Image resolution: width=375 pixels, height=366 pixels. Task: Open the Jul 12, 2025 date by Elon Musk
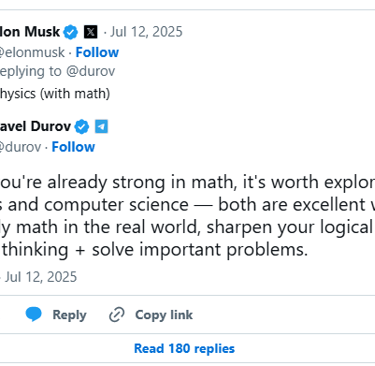pyautogui.click(x=146, y=32)
